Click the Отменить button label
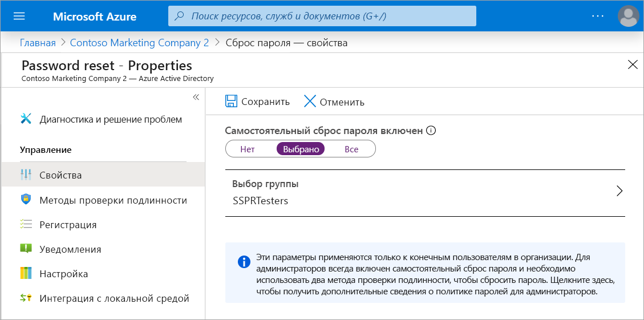The width and height of the screenshot is (644, 320). (x=342, y=102)
